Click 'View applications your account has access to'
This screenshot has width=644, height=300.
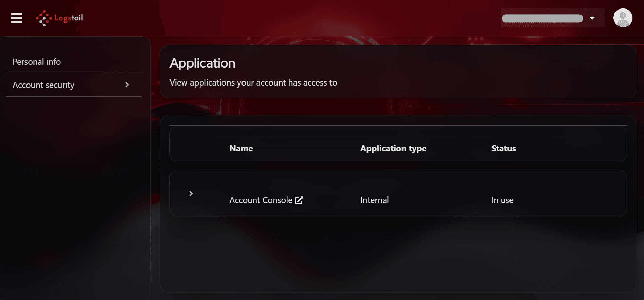[x=253, y=83]
